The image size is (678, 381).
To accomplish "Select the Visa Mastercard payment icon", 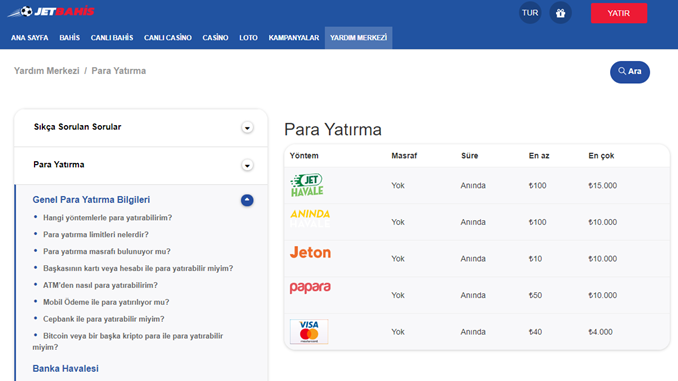I will pos(309,332).
